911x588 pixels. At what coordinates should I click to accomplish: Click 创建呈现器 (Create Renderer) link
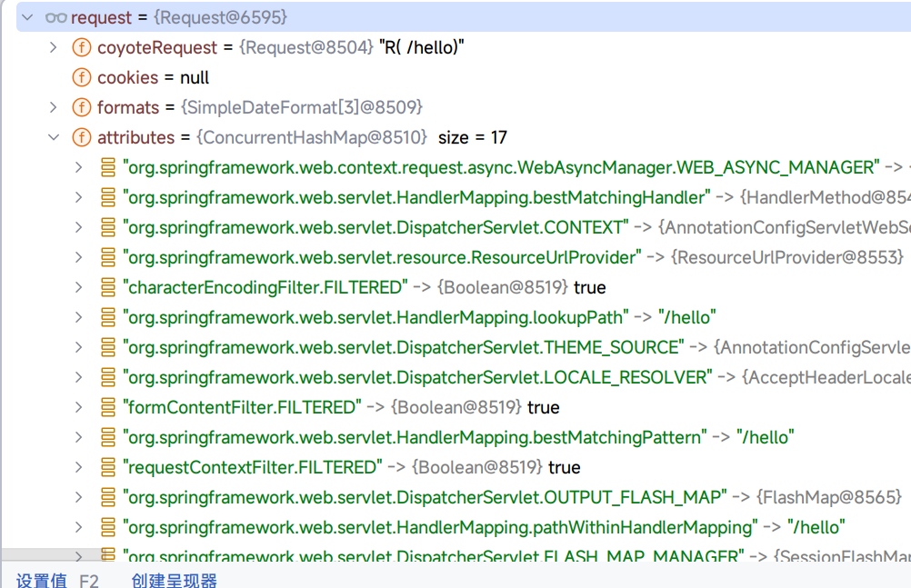[174, 581]
